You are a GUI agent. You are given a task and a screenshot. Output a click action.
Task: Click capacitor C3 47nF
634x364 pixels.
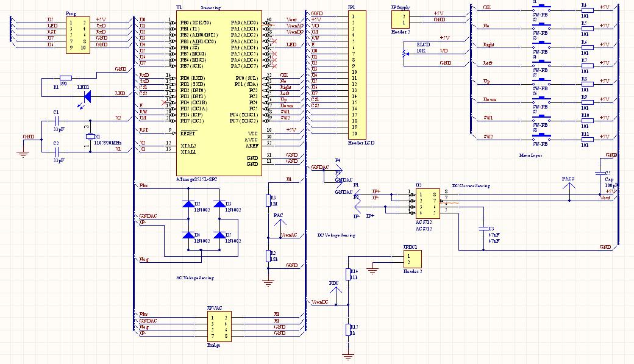(x=483, y=229)
